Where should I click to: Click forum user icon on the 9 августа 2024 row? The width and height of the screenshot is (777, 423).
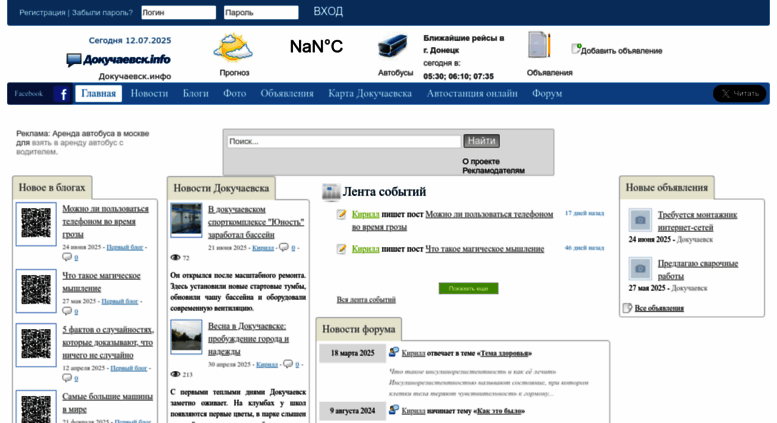click(394, 410)
